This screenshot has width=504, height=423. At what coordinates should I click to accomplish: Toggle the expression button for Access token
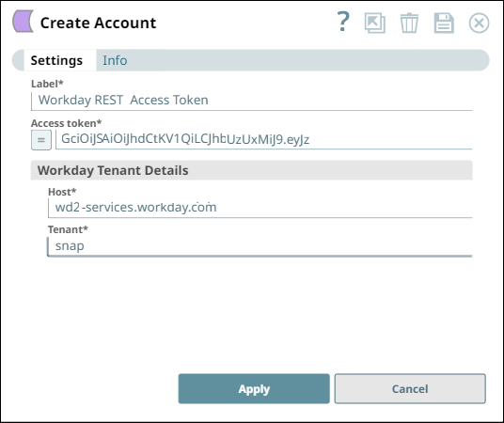point(41,140)
